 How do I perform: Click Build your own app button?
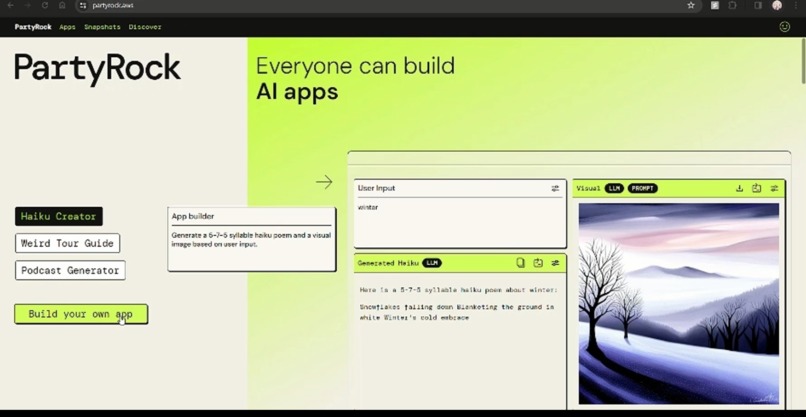coord(81,314)
